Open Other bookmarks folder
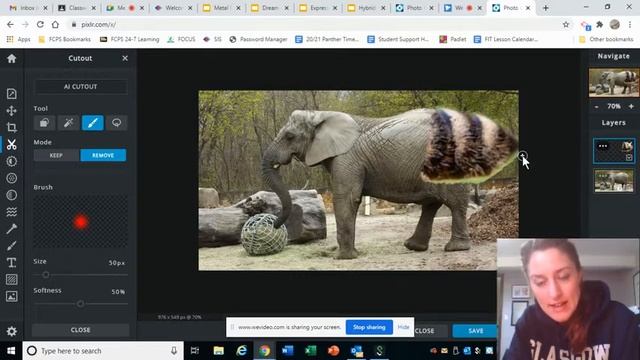 click(x=606, y=39)
